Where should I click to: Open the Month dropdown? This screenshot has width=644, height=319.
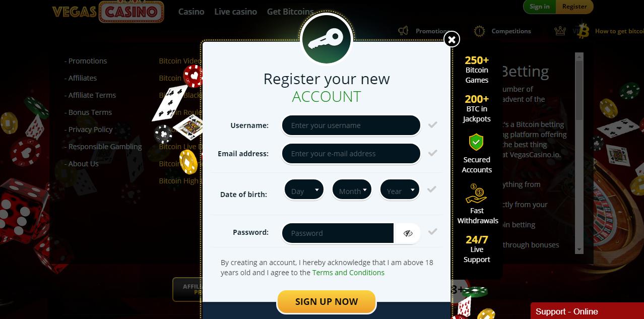tap(352, 190)
